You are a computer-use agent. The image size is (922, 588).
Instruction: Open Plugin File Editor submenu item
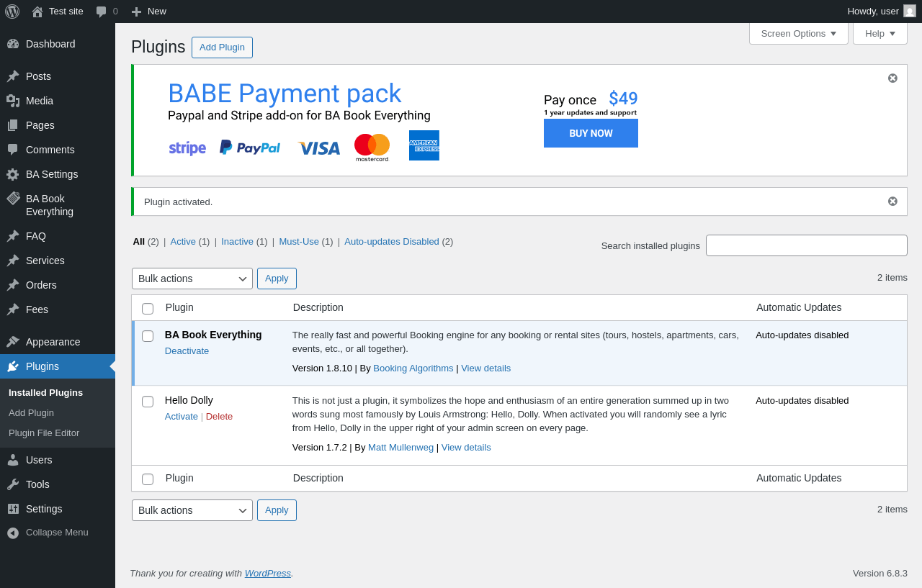(44, 433)
